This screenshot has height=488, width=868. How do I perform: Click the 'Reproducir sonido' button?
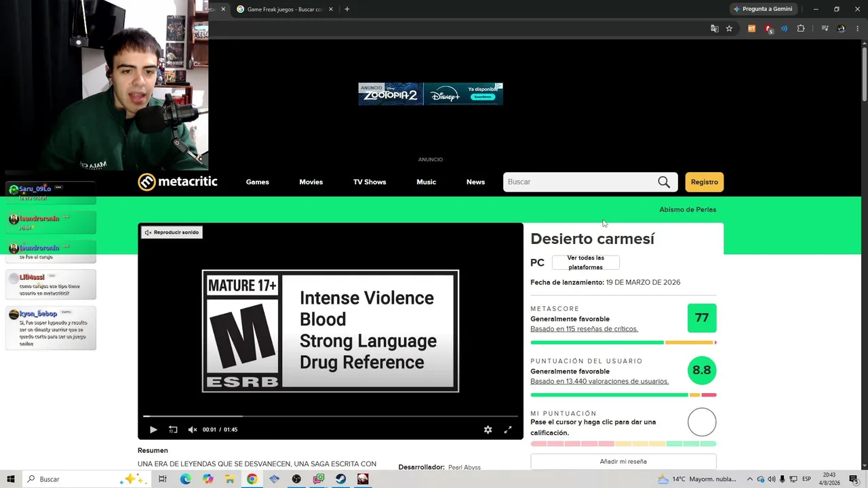(172, 232)
